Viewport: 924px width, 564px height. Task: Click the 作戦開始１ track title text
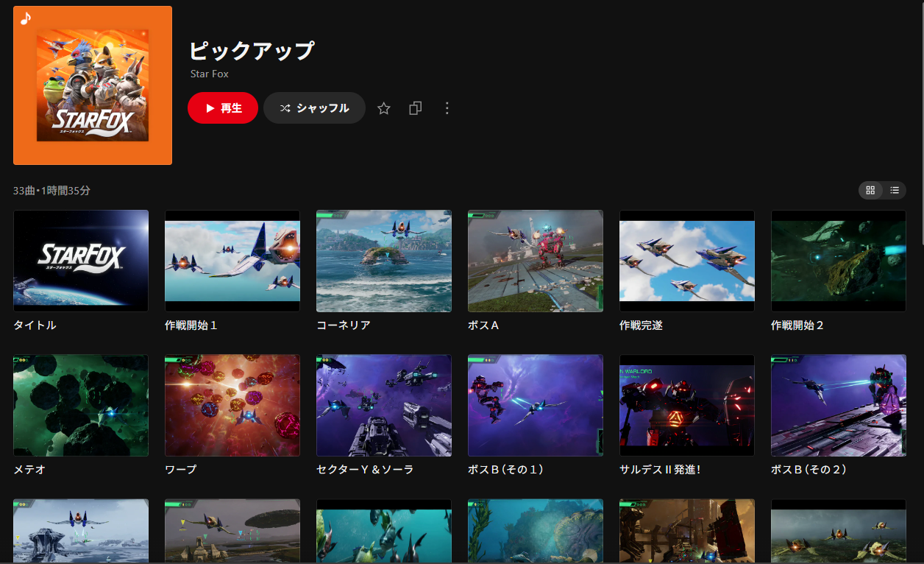click(191, 325)
